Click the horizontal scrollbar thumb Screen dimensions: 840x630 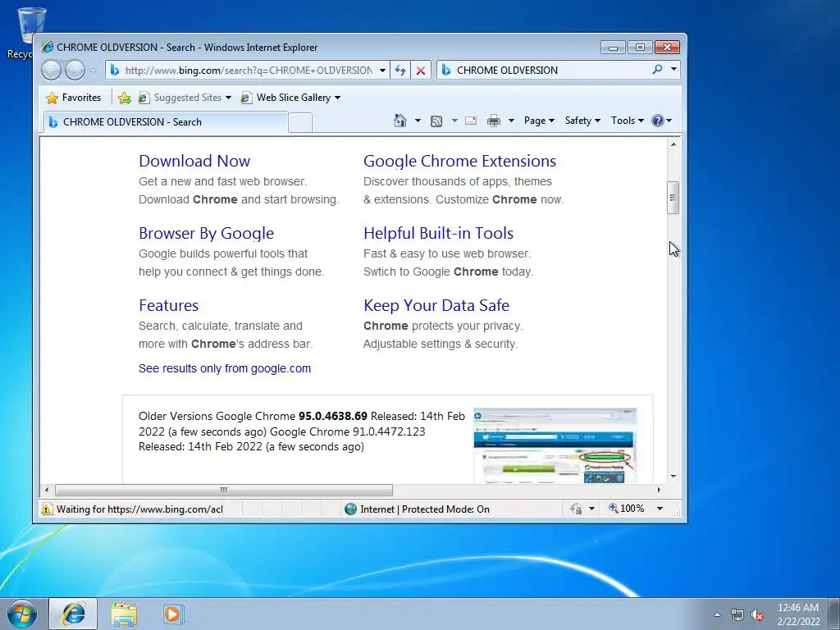click(224, 490)
